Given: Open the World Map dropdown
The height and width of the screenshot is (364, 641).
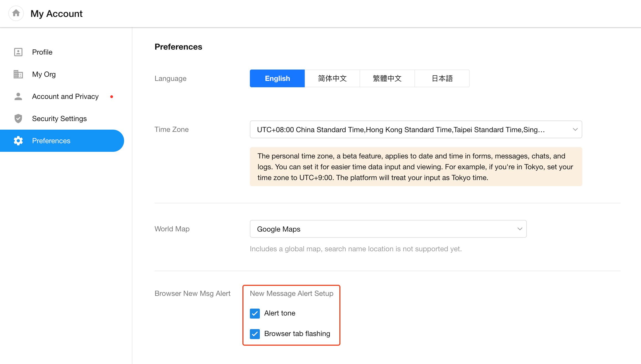Looking at the screenshot, I should pos(388,229).
